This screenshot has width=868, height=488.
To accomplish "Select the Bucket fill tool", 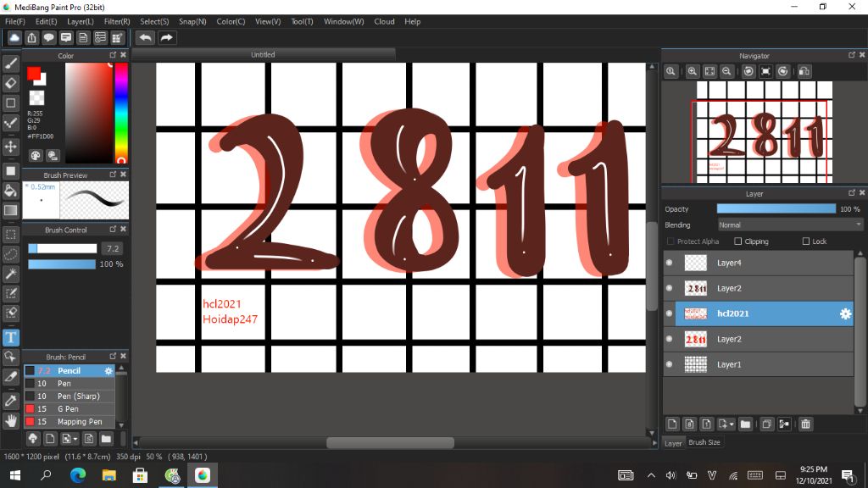I will 10,191.
